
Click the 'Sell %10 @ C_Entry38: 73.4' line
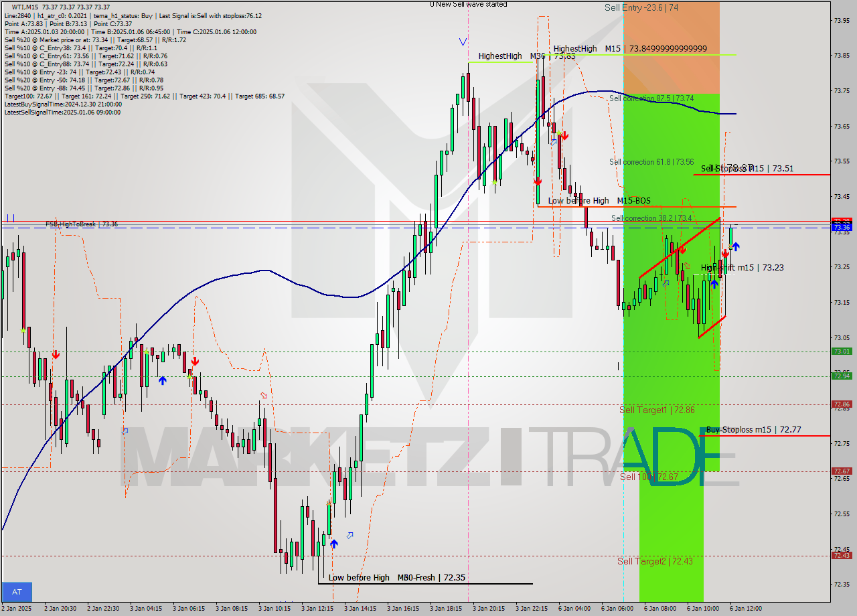(x=80, y=48)
